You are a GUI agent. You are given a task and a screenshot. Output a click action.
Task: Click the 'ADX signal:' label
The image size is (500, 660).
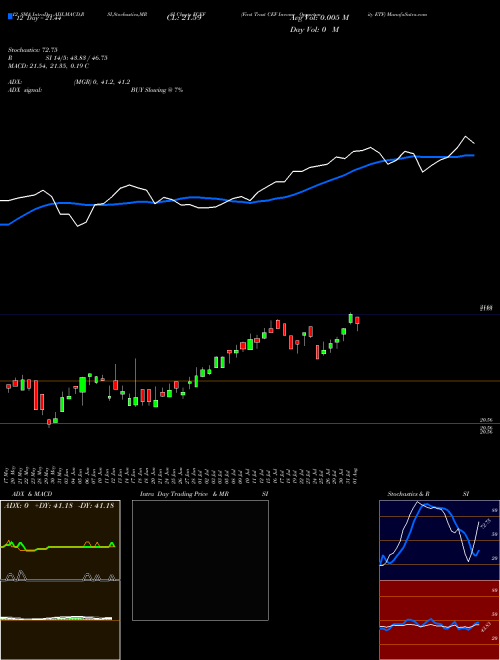click(x=25, y=90)
